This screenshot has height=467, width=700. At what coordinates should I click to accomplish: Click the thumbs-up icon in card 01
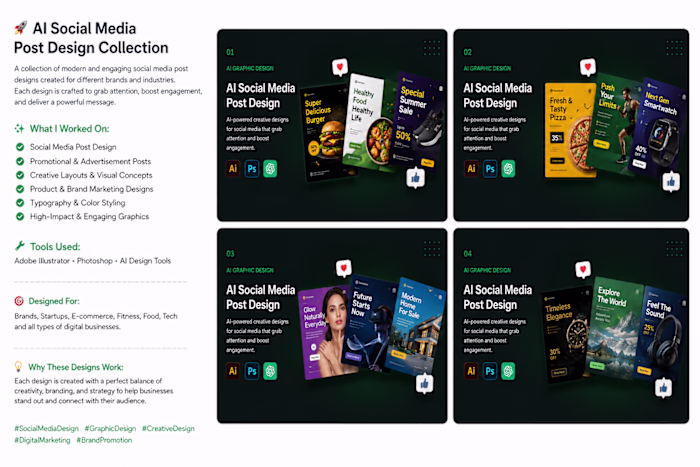pyautogui.click(x=416, y=178)
